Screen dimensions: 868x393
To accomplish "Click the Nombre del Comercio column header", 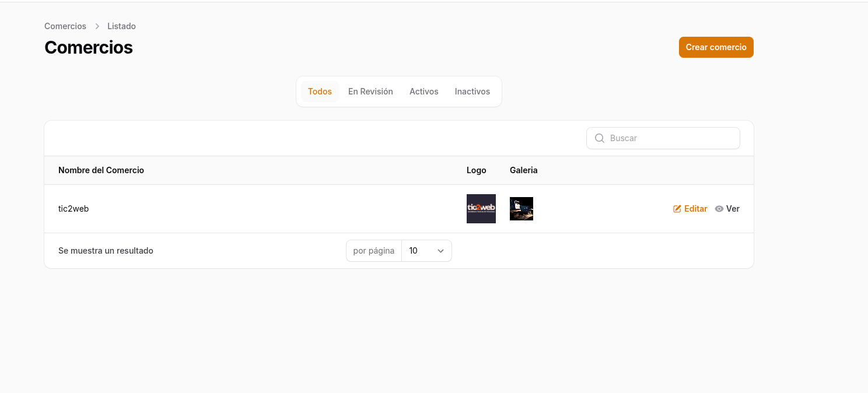I will (101, 170).
